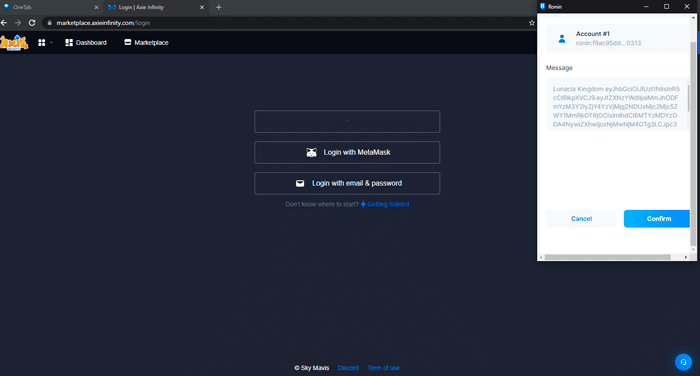Reload the page

[32, 23]
